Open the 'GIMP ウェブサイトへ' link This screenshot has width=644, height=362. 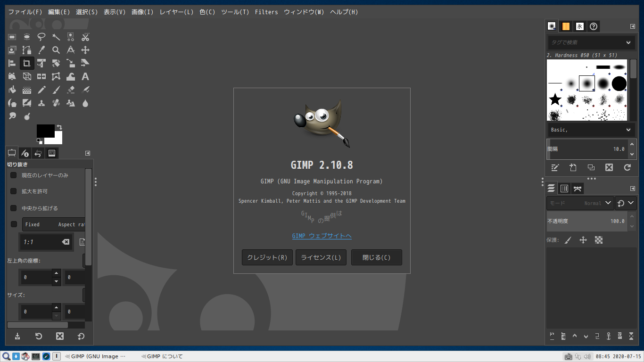pos(322,236)
